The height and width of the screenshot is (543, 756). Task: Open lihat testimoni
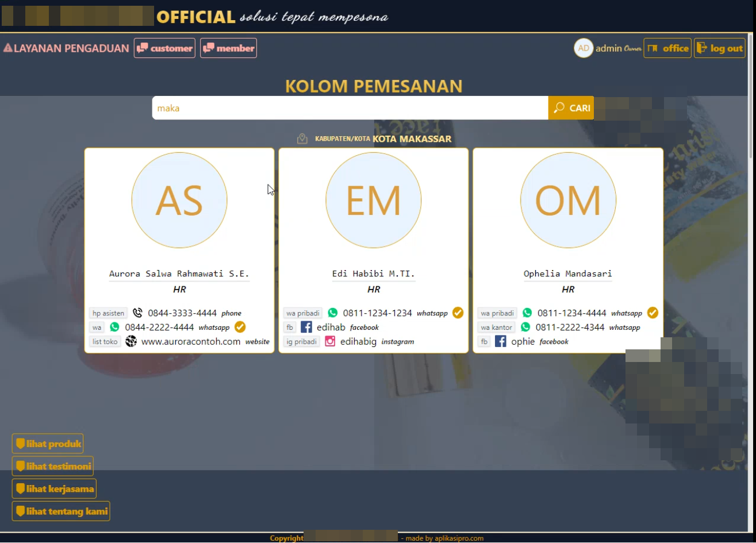(x=53, y=466)
